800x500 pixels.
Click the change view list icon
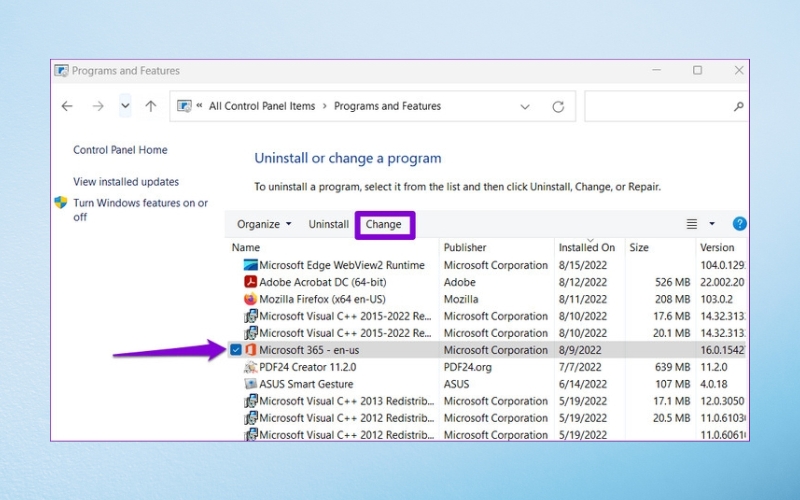click(x=691, y=223)
